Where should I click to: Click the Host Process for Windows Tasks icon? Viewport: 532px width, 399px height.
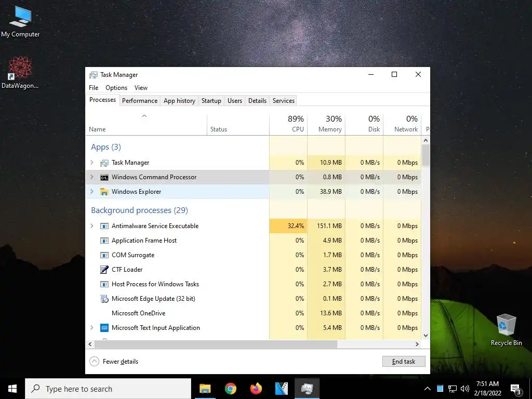[x=104, y=284]
